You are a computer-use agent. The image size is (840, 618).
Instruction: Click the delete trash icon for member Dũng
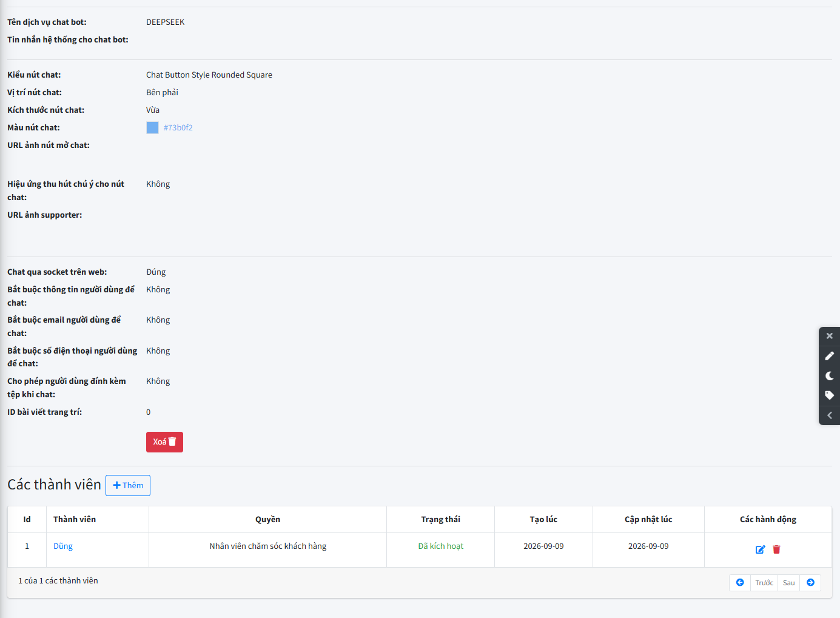point(776,549)
